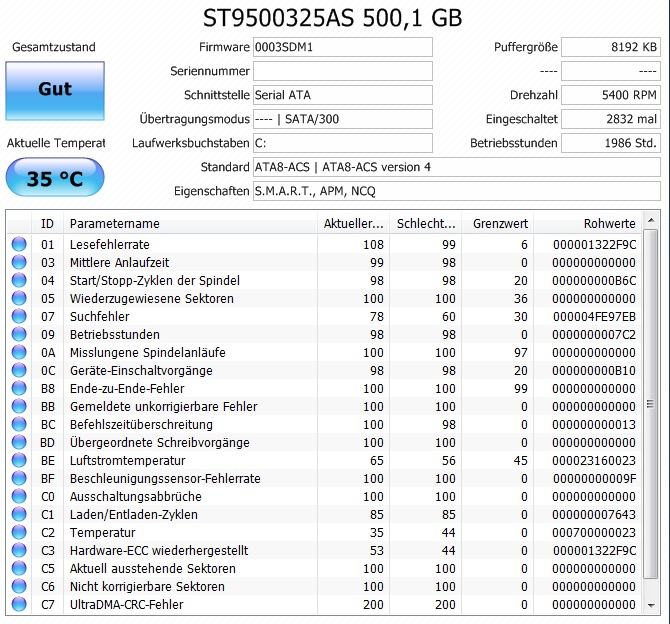
Task: Click the Grenzwert value 36 for Wiederzugewiesene Sektoren
Action: coord(520,298)
